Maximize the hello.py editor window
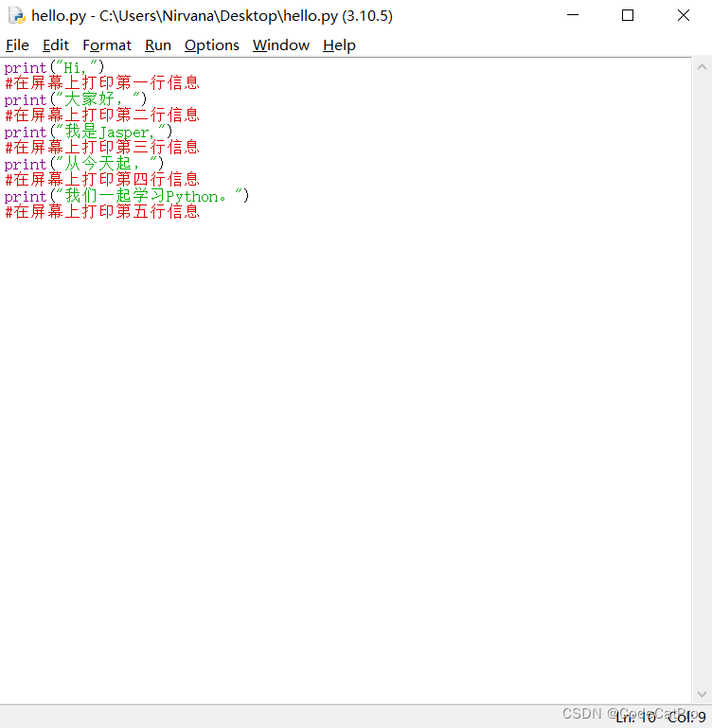Viewport: 712px width, 728px height. coord(628,15)
